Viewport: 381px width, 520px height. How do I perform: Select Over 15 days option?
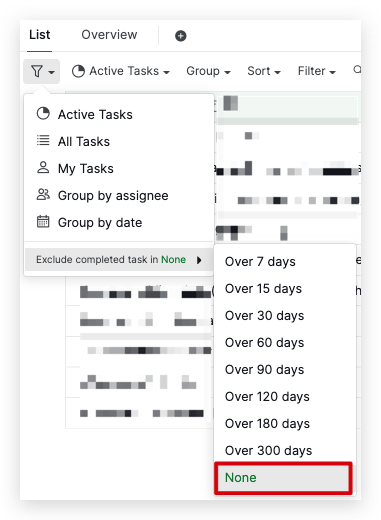285,289
